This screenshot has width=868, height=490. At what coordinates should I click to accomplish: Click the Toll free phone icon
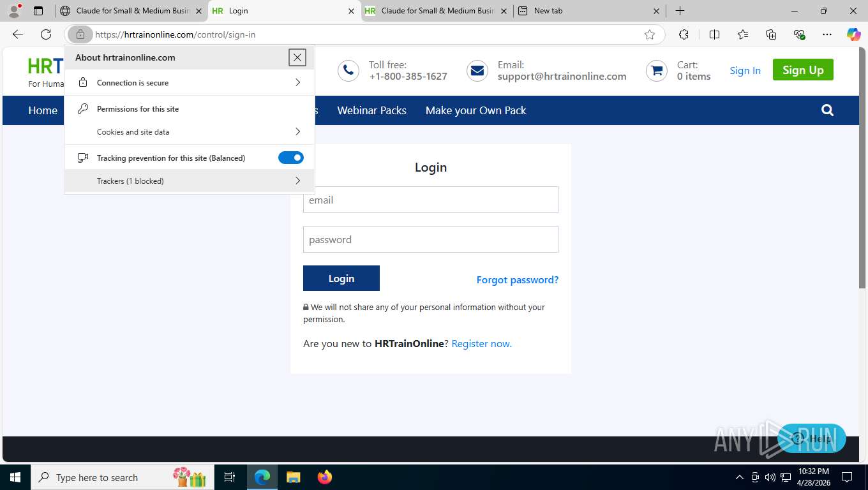pos(348,70)
